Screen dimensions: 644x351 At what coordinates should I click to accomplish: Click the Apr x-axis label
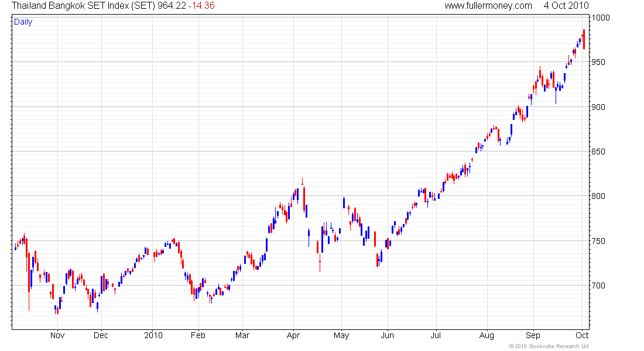pyautogui.click(x=293, y=335)
